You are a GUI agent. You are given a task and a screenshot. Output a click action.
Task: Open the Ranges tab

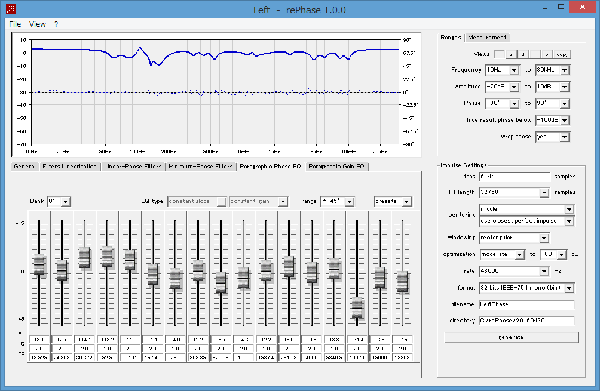tap(451, 37)
